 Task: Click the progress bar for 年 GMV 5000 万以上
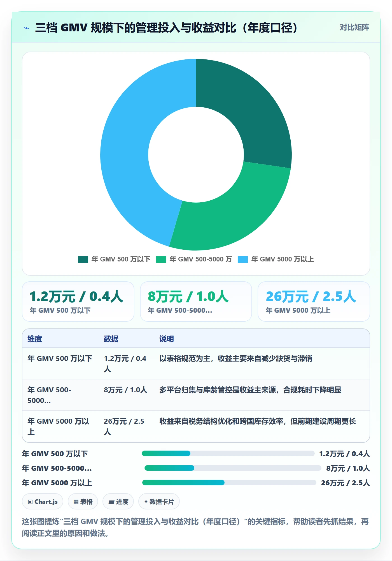pos(229,483)
